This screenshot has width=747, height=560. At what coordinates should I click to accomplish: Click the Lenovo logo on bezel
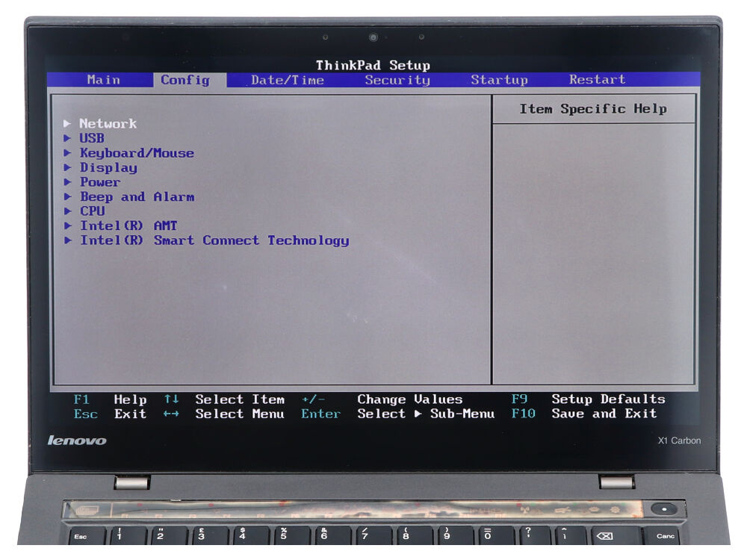coord(77,441)
